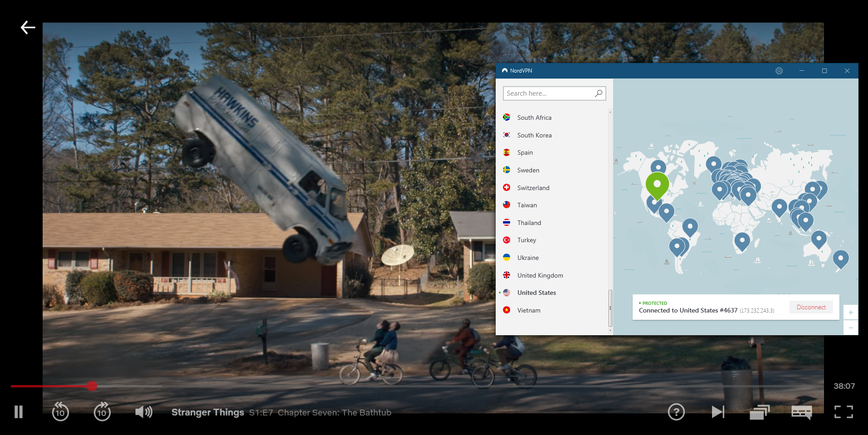Click the NordVPN logo in title bar
Image resolution: width=868 pixels, height=435 pixels.
(505, 71)
